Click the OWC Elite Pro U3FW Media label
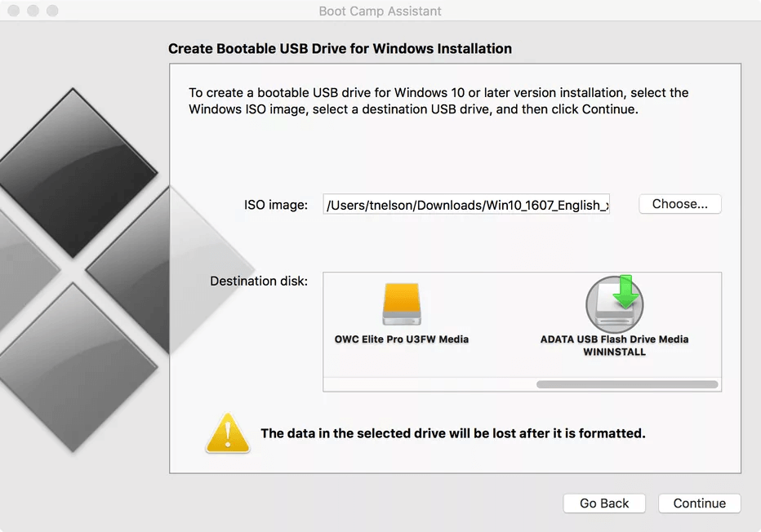Image resolution: width=761 pixels, height=532 pixels. [401, 338]
